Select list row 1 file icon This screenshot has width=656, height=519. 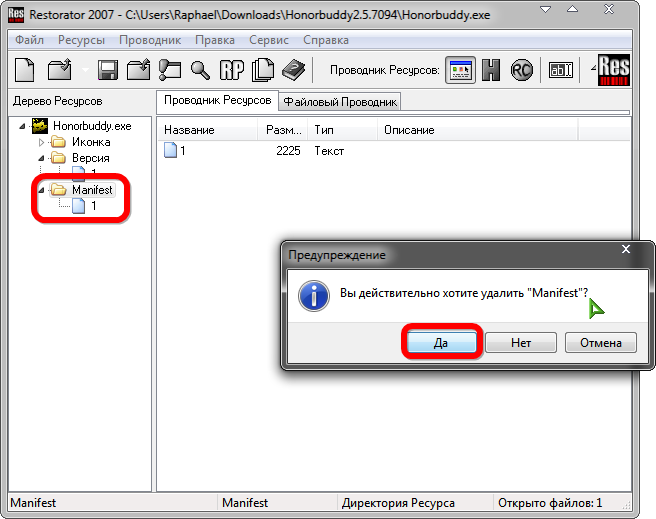pyautogui.click(x=170, y=150)
